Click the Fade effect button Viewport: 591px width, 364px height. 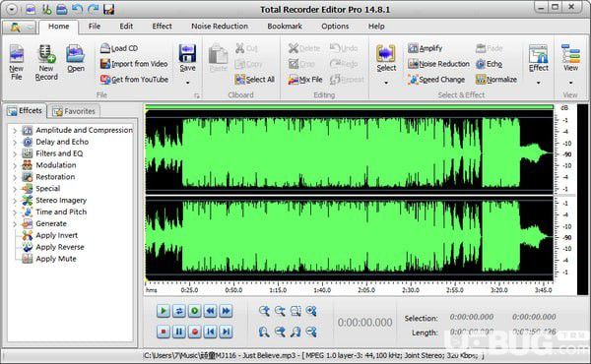coord(489,48)
